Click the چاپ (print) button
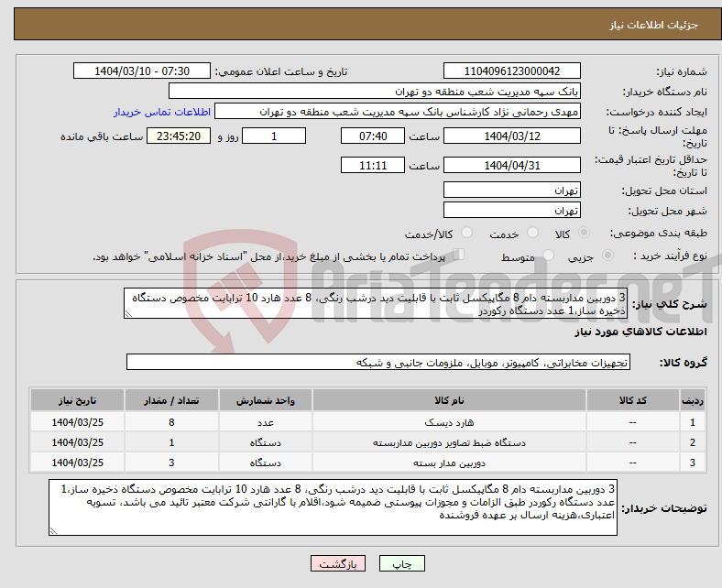 point(401,563)
